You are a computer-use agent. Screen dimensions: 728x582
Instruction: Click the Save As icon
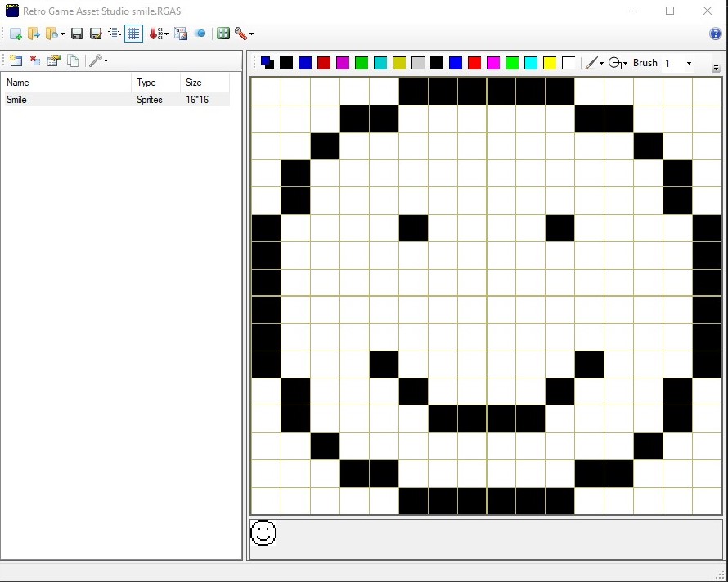coord(96,34)
